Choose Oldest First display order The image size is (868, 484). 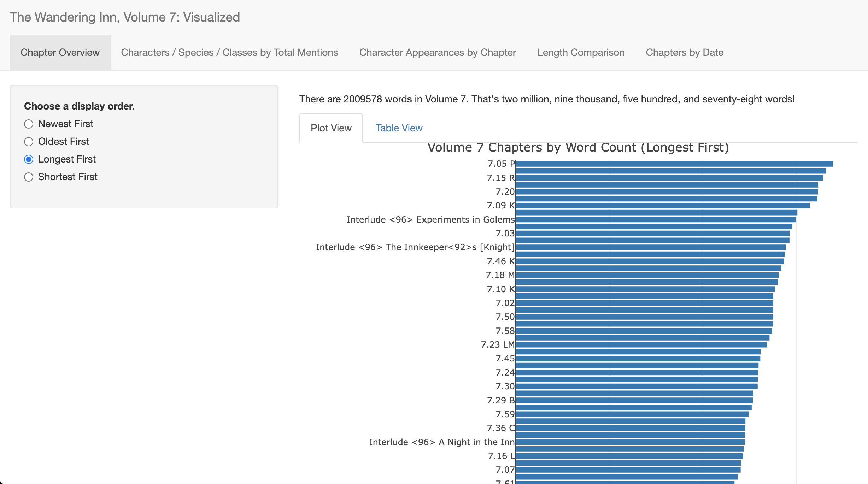point(29,142)
